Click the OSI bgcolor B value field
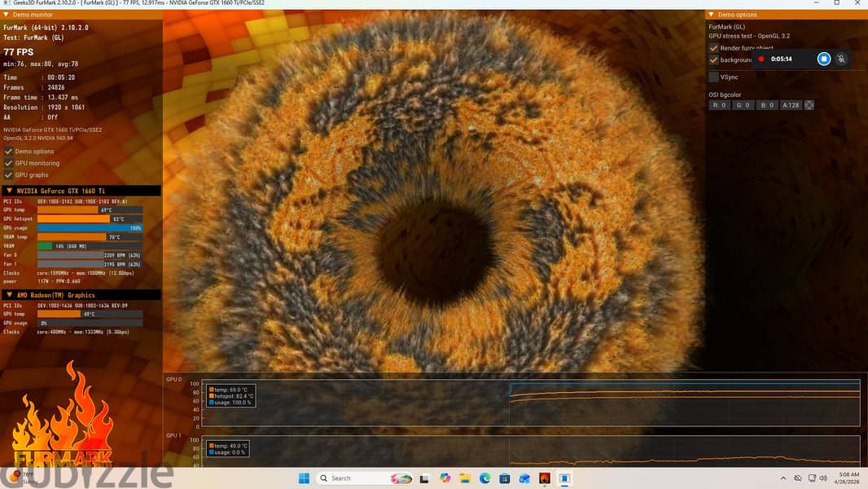 coord(767,105)
